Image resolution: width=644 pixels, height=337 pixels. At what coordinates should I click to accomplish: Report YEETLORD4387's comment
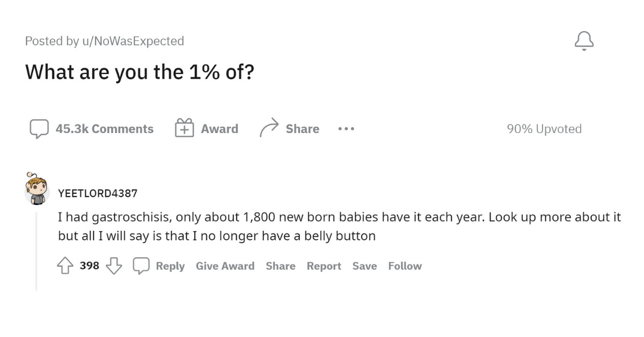tap(324, 266)
